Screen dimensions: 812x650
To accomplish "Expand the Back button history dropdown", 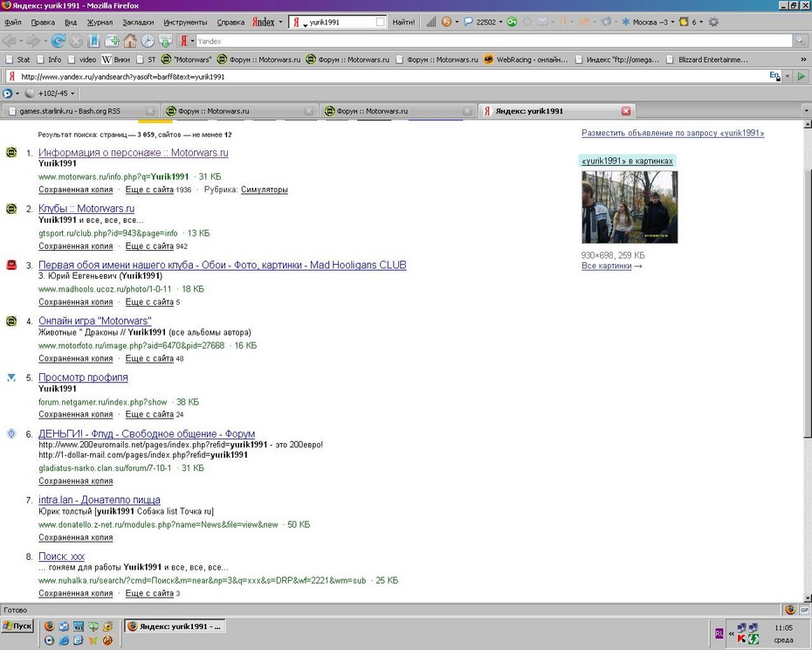I will point(21,40).
